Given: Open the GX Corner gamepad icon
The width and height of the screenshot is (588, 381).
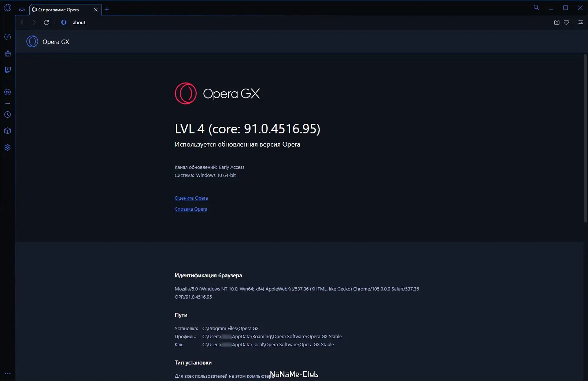Looking at the screenshot, I should coord(22,10).
